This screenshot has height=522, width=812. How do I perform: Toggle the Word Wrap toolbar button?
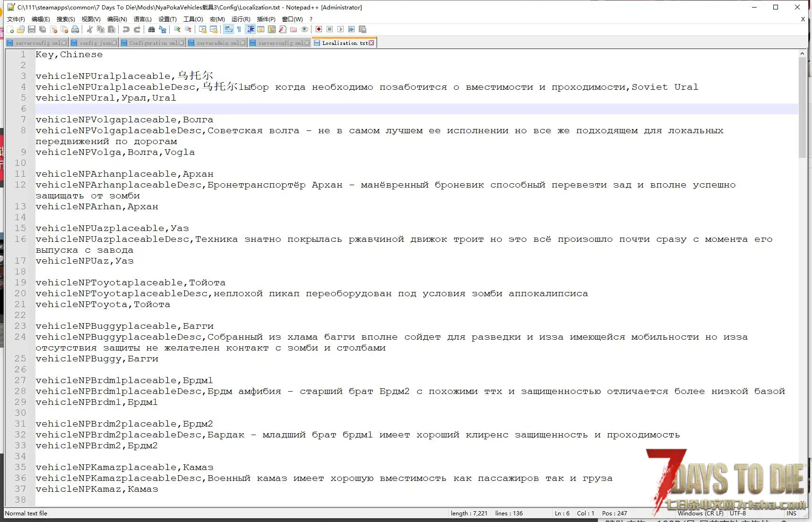pyautogui.click(x=228, y=29)
